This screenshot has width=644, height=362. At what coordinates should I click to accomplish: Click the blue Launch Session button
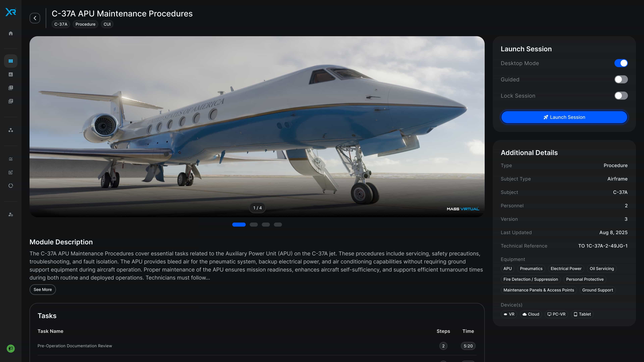(x=564, y=117)
